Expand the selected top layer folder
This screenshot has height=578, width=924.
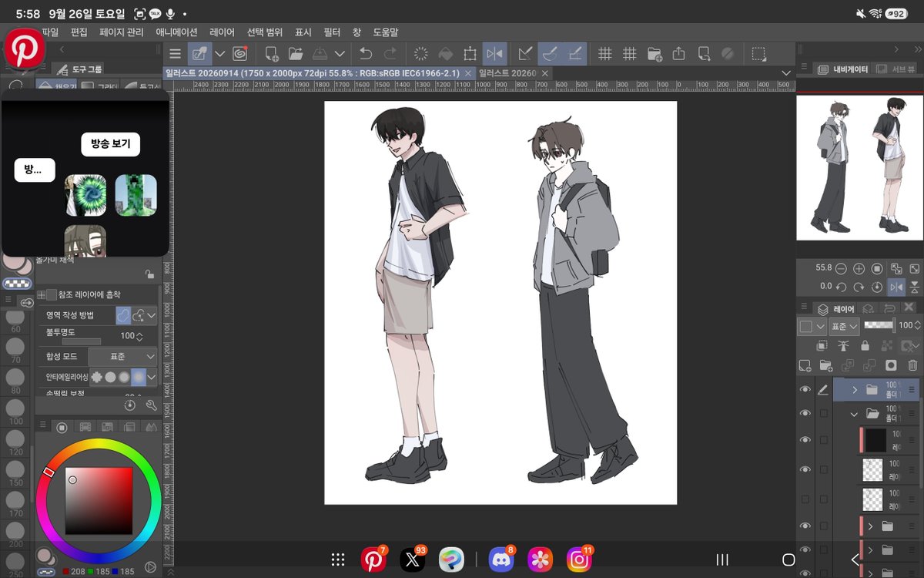click(855, 390)
